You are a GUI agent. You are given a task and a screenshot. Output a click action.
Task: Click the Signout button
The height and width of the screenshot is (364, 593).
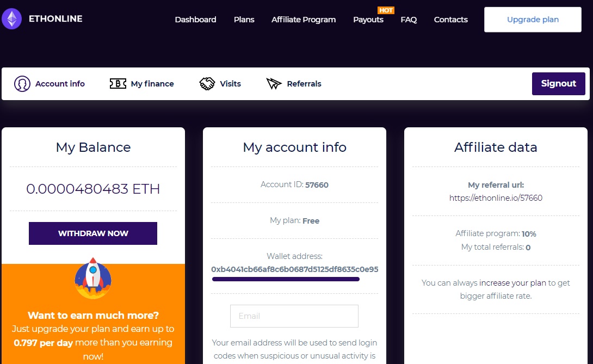coord(558,84)
